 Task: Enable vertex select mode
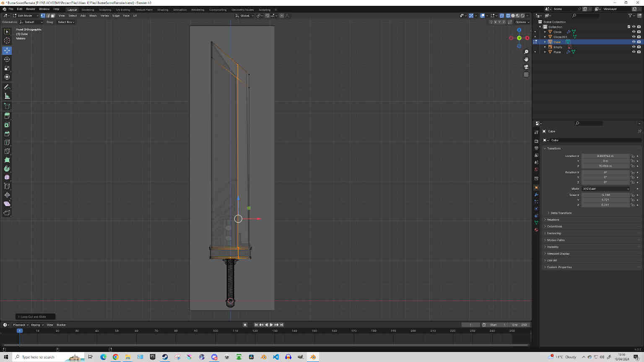43,16
